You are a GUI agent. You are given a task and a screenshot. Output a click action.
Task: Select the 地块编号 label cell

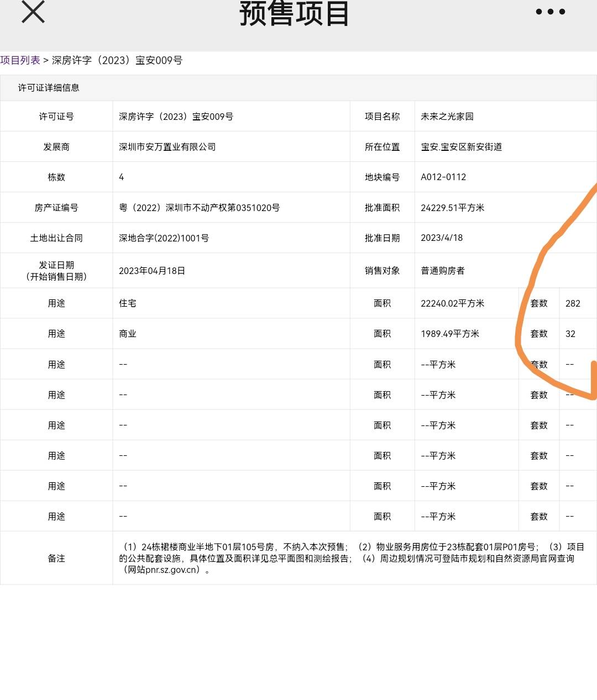click(382, 177)
